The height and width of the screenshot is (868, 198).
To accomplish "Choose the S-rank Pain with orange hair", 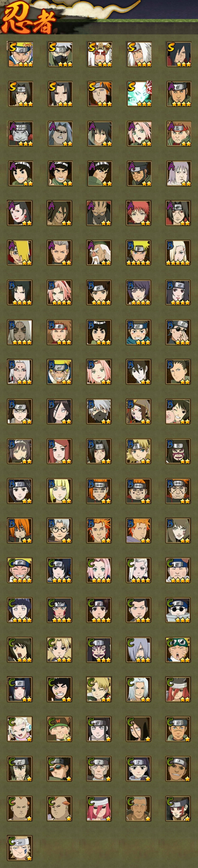I will click(x=99, y=94).
